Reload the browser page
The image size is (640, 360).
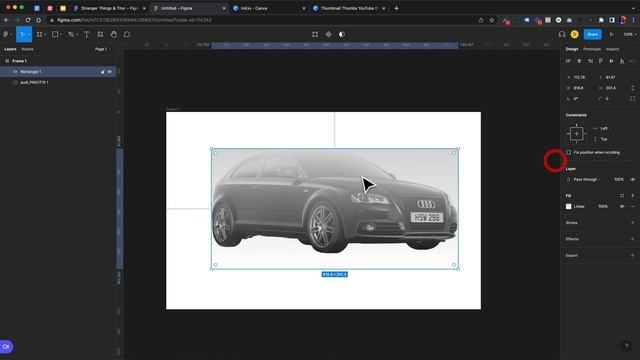point(28,20)
